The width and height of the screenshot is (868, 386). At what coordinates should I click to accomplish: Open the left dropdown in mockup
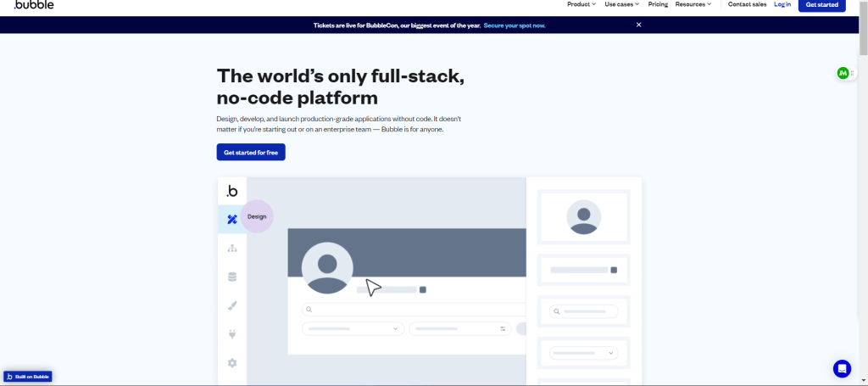353,328
